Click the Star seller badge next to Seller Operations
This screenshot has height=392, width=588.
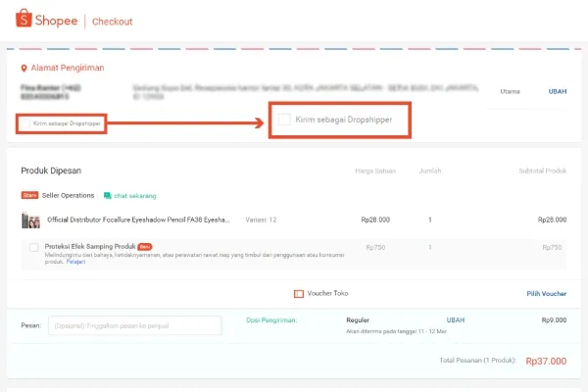point(29,195)
